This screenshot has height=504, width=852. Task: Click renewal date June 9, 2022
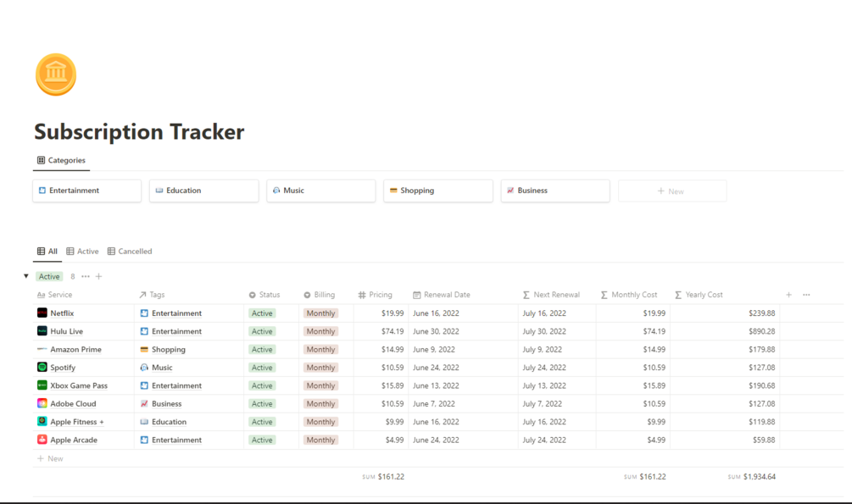[433, 349]
